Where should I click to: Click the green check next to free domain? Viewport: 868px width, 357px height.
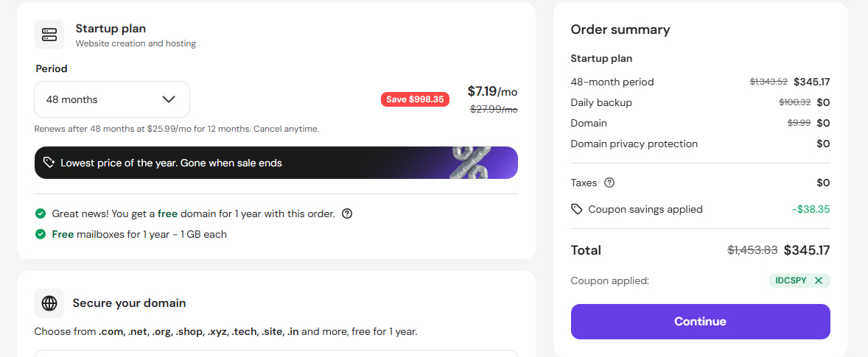pos(41,213)
